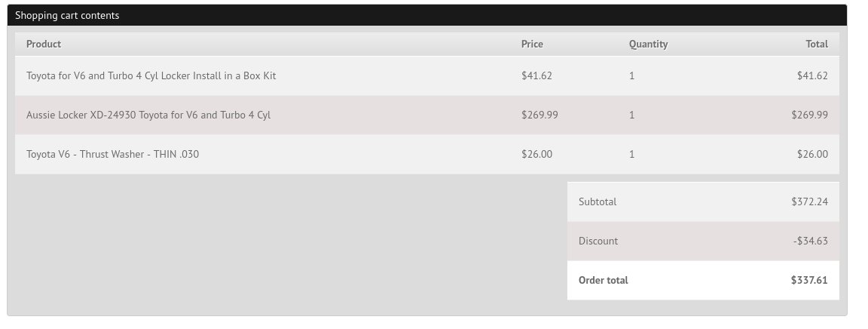Open Aussie Locker XD-24930 product
Viewport: 868px width, 329px height.
[148, 115]
